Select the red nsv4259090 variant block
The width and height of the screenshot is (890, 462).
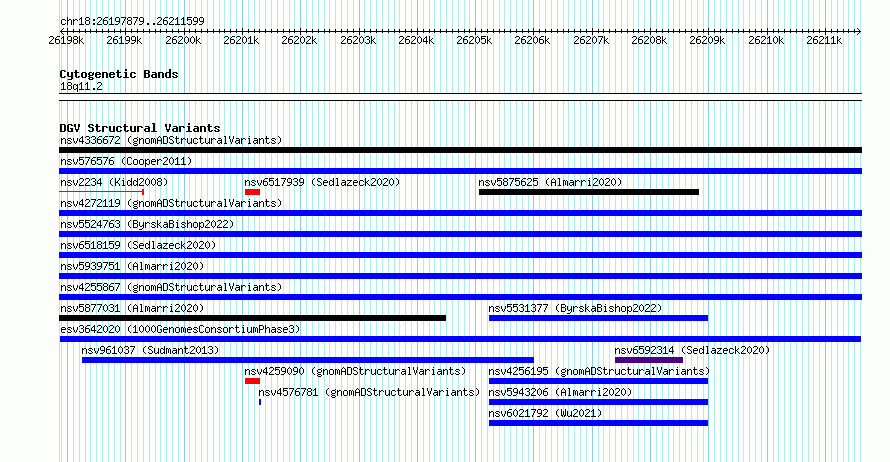[253, 381]
